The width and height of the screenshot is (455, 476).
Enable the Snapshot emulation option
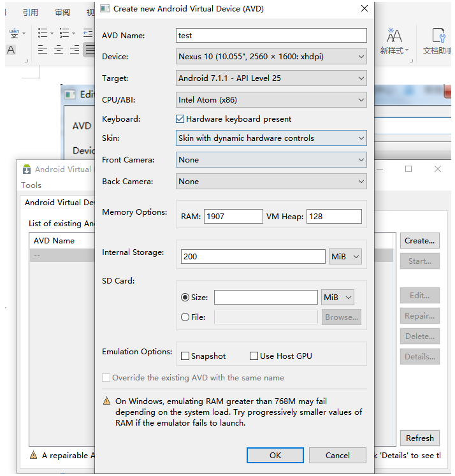click(x=185, y=356)
